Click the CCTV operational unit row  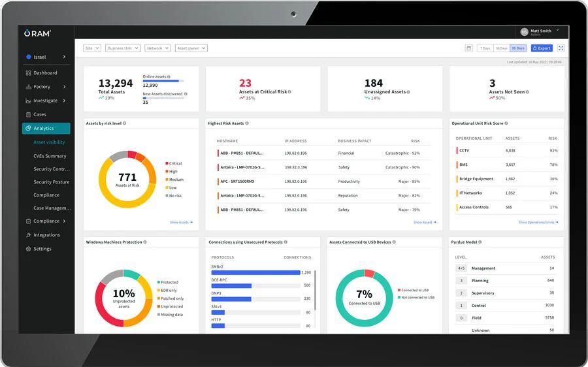[x=506, y=150]
